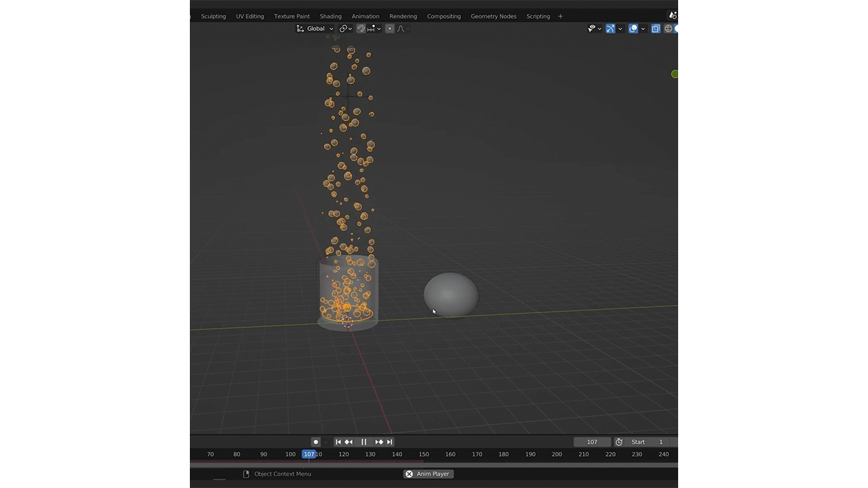Toggle viewport overlays

pyautogui.click(x=633, y=28)
